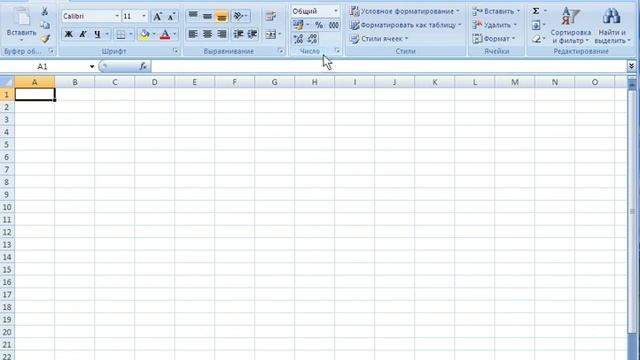The width and height of the screenshot is (640, 360).
Task: Open the font size 11 dropdown
Action: coord(144,16)
